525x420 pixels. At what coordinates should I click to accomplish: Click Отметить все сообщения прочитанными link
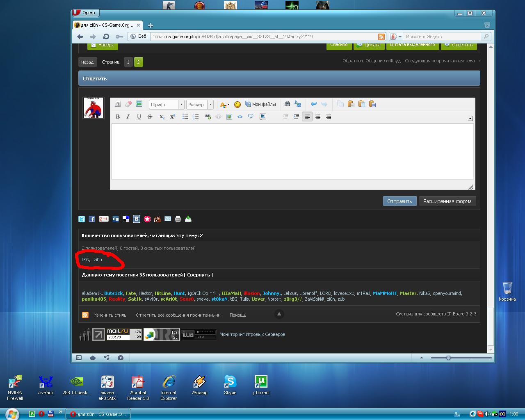click(178, 315)
